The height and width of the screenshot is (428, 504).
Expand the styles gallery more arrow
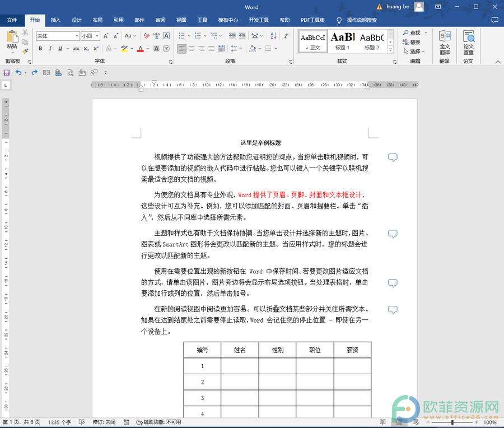[x=390, y=49]
